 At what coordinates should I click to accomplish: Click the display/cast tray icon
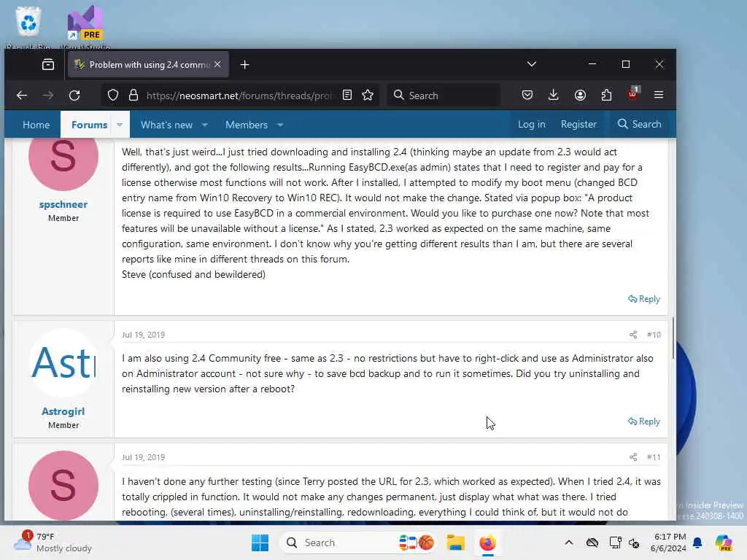click(x=615, y=542)
